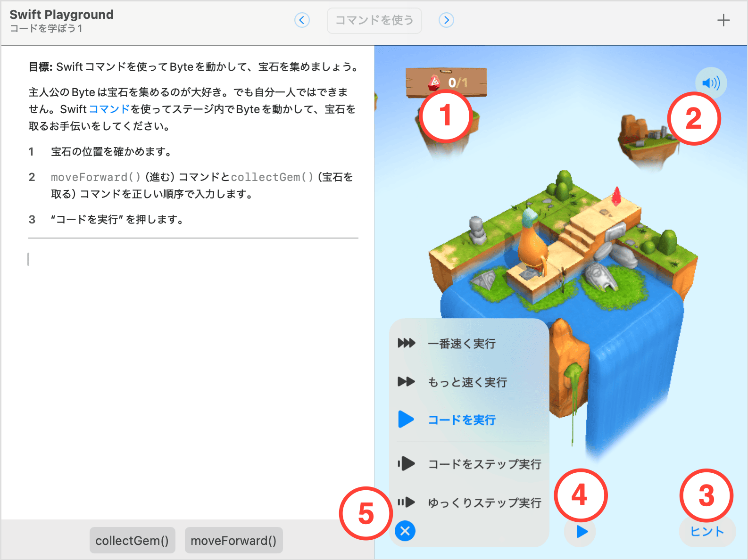Click the step-through code icon

[x=406, y=464]
